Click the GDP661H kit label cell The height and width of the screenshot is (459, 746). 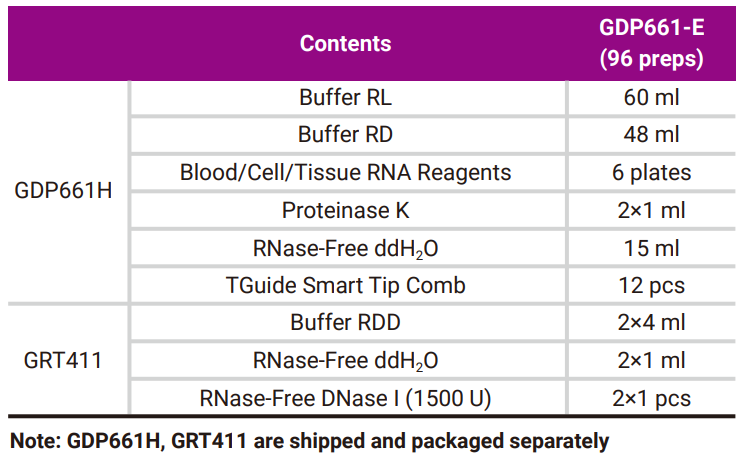pyautogui.click(x=64, y=191)
